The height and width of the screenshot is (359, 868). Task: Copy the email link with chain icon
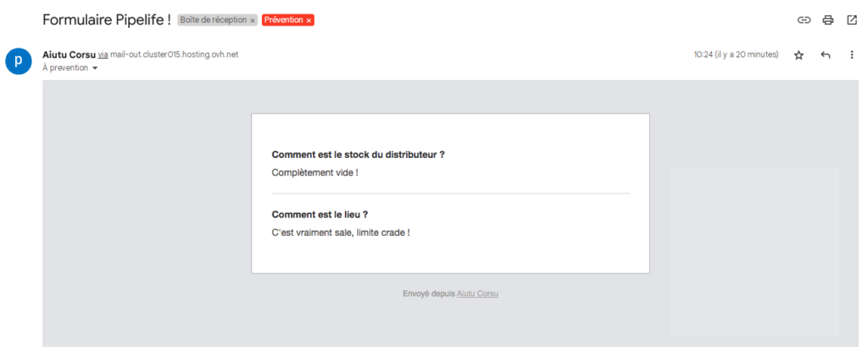coord(804,20)
